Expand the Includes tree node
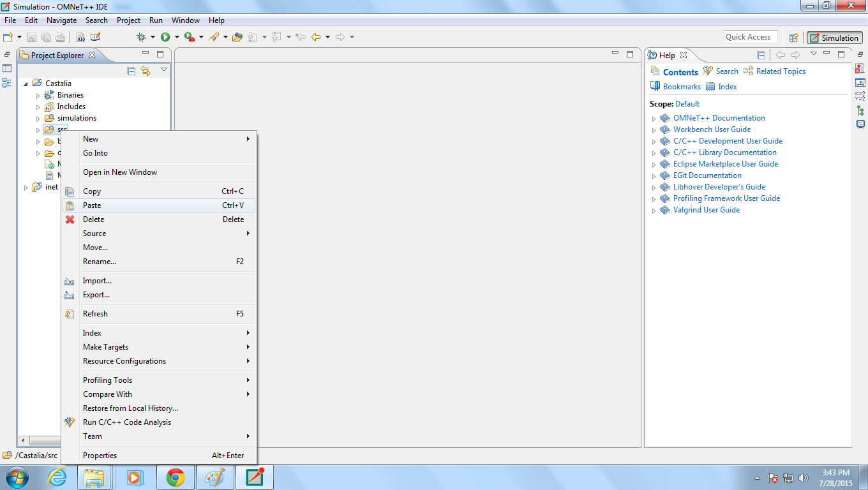The width and height of the screenshot is (868, 490). click(x=38, y=107)
